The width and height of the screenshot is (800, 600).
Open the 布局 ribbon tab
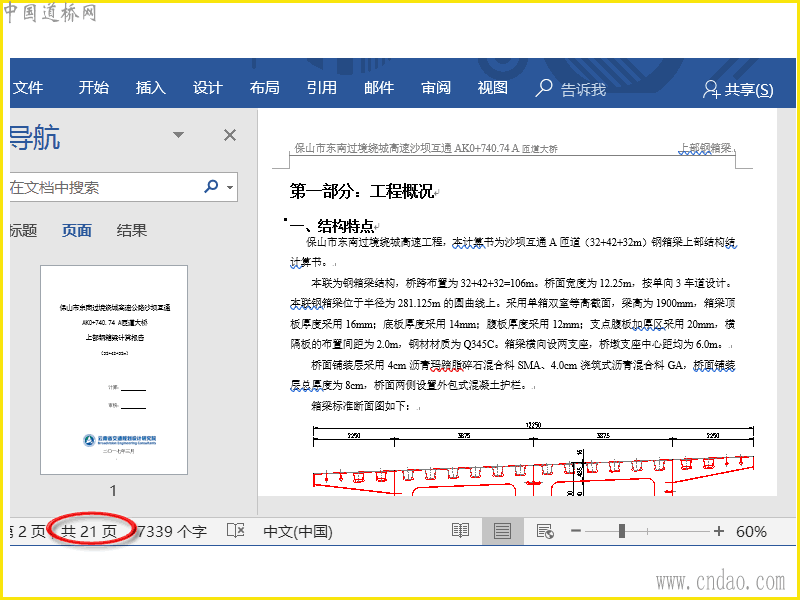pyautogui.click(x=264, y=88)
